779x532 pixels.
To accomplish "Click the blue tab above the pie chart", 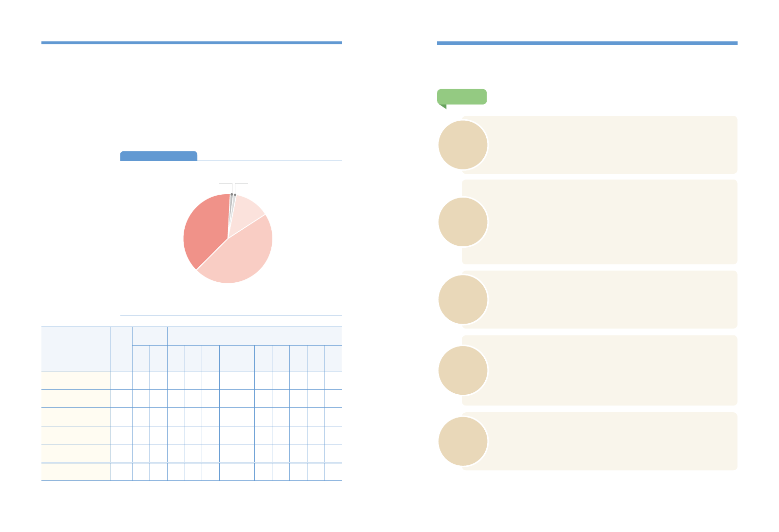I will tap(158, 156).
